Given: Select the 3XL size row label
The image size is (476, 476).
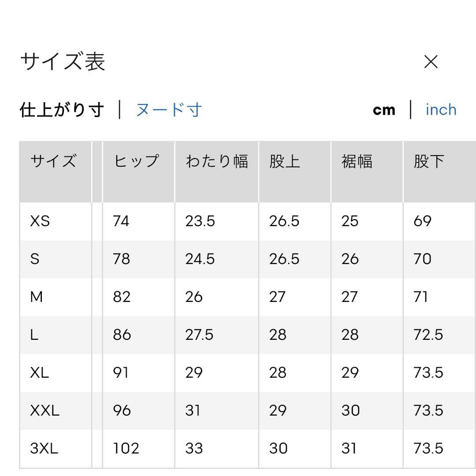Looking at the screenshot, I should 44,448.
